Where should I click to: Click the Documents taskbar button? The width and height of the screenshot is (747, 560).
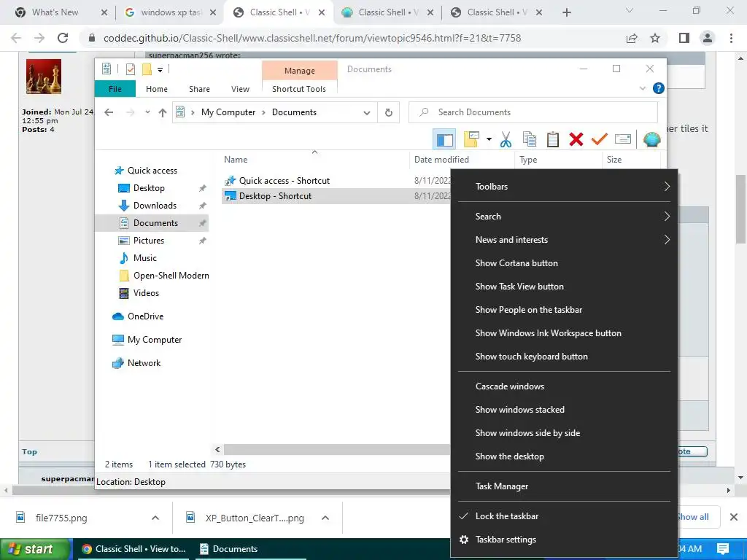coord(249,549)
